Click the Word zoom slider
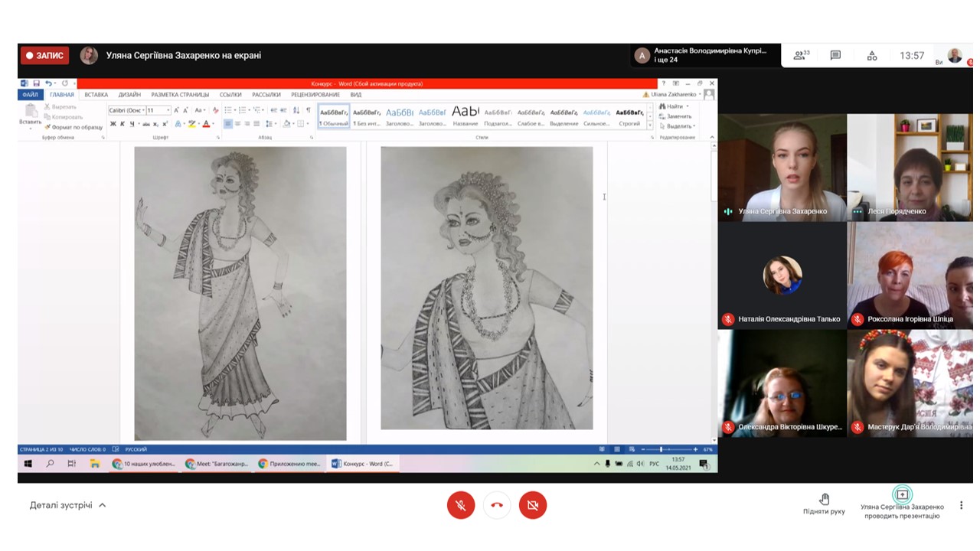The width and height of the screenshot is (980, 551). 661,449
